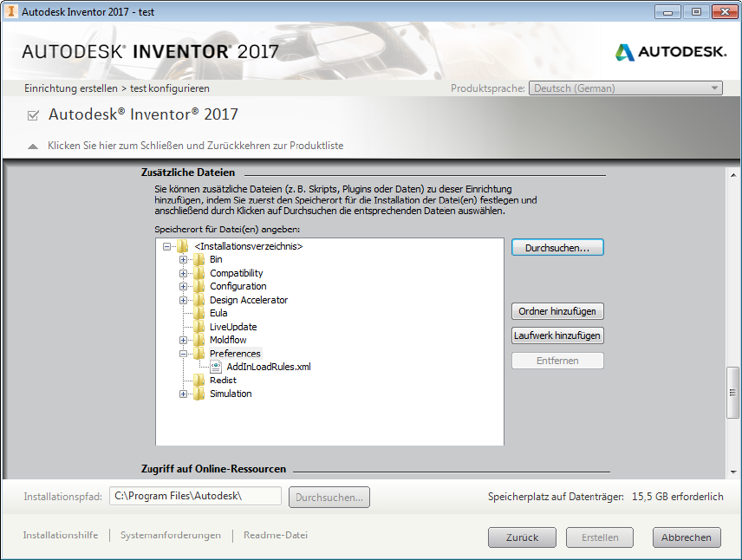Open the Produktsprache language dropdown
Screen dimensions: 742x560
tap(626, 88)
